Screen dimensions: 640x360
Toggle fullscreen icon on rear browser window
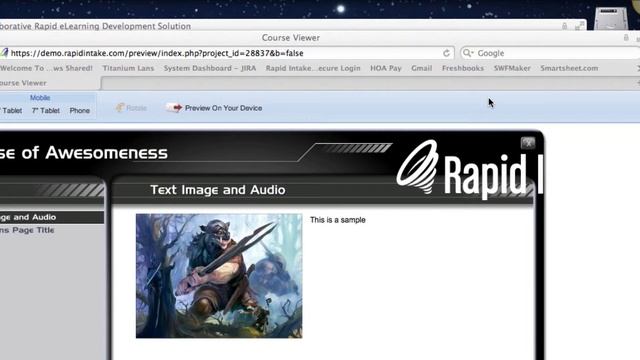coord(579,26)
